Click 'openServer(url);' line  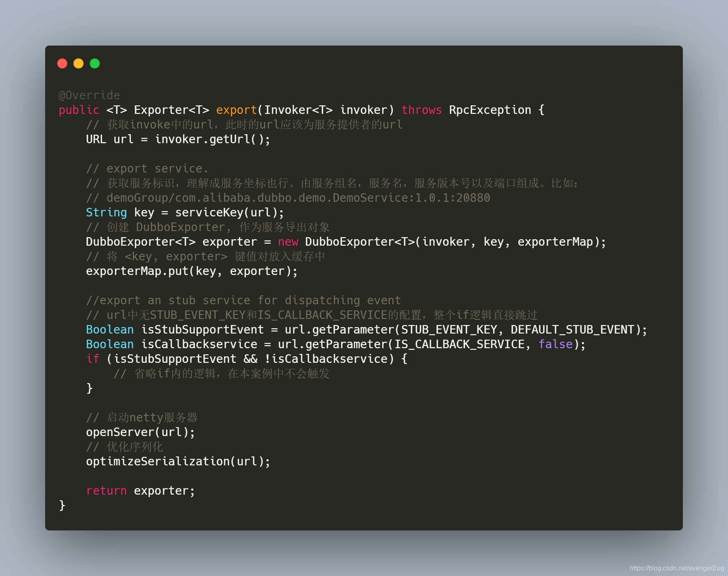[x=141, y=432]
